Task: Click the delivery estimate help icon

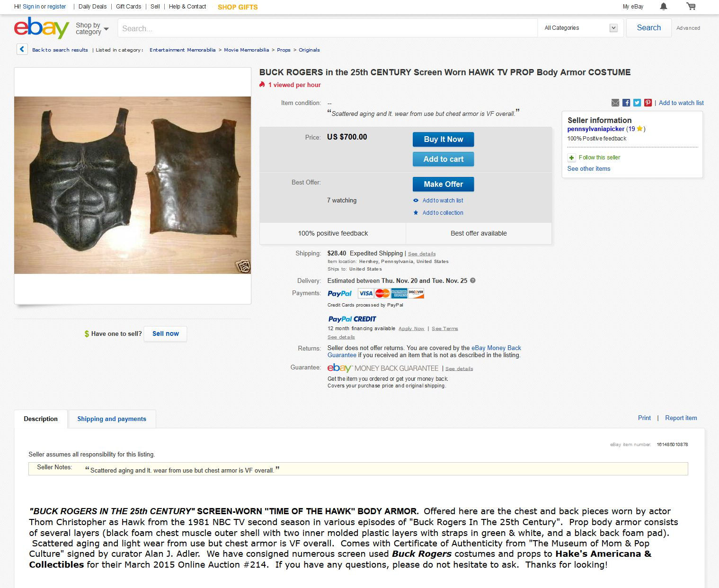Action: click(472, 281)
